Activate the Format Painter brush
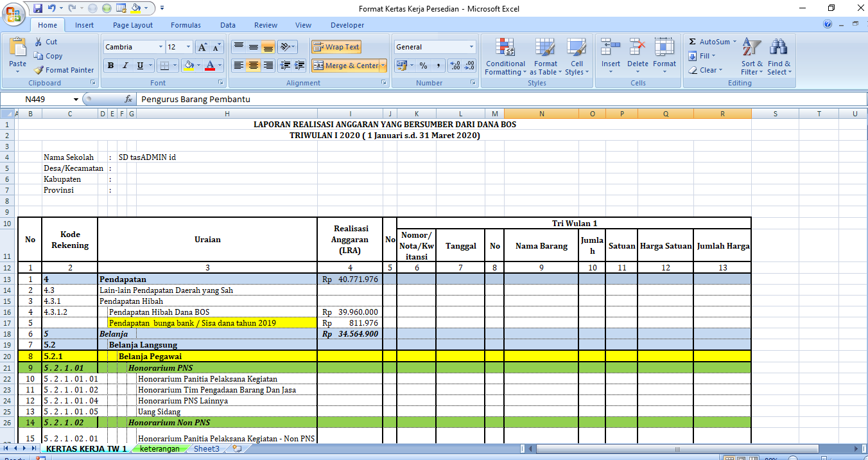Image resolution: width=868 pixels, height=460 pixels. [64, 70]
